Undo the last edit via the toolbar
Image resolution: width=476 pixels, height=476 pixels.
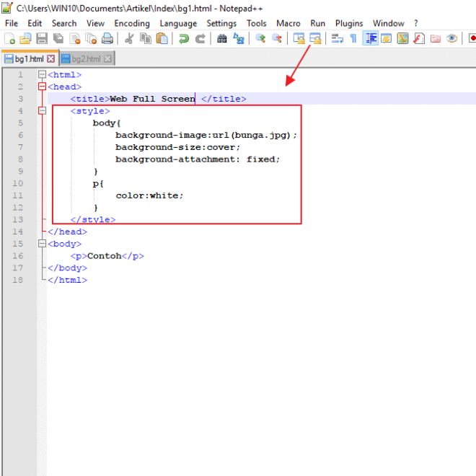[184, 39]
